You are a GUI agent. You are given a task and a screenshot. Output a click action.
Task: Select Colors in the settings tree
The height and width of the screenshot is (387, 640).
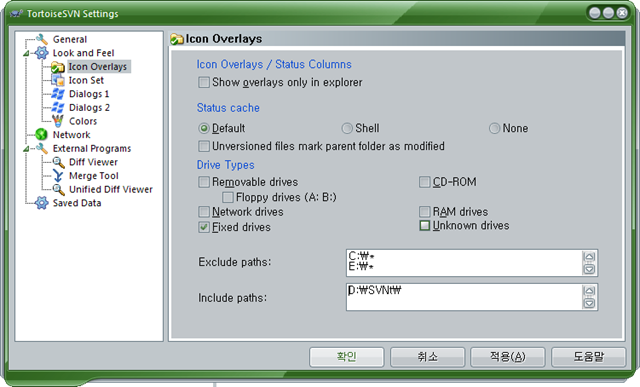pyautogui.click(x=83, y=121)
